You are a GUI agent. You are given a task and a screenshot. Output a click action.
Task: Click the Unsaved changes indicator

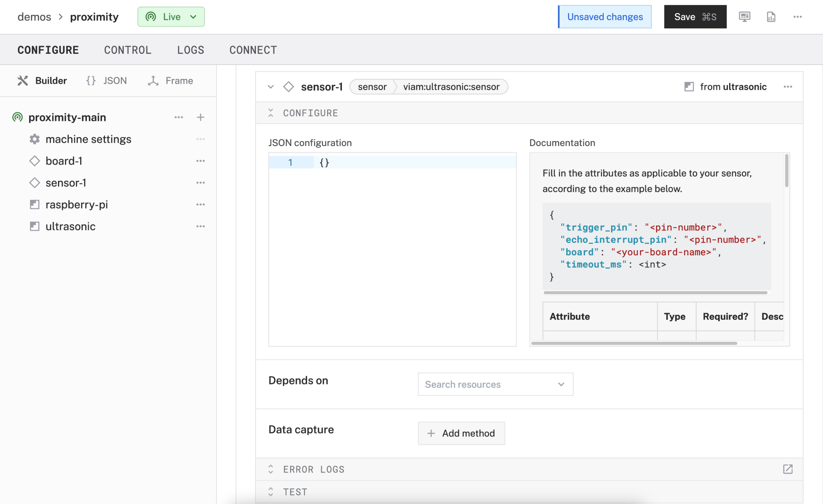coord(605,17)
